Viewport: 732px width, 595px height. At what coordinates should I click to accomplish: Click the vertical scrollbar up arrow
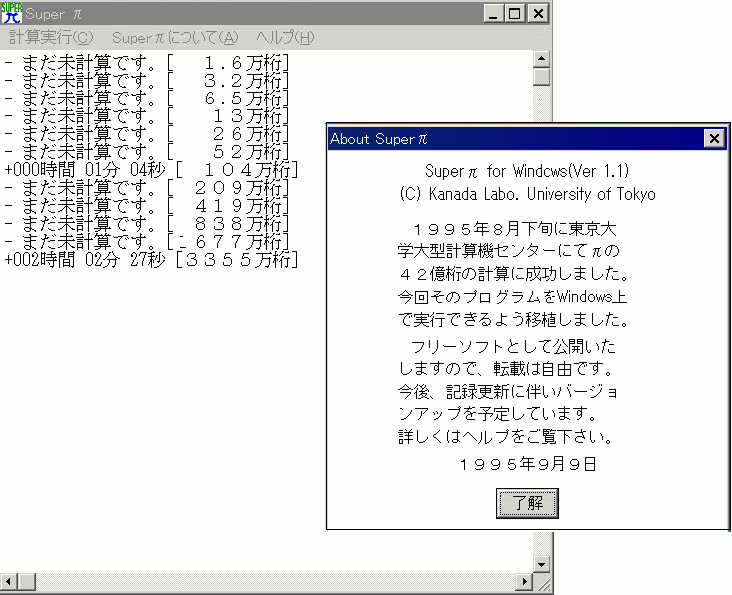(541, 59)
